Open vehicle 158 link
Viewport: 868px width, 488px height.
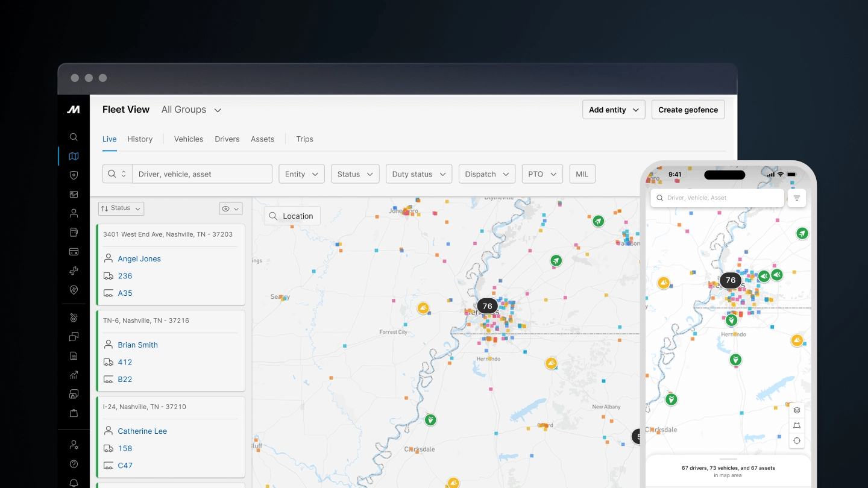[x=125, y=448]
